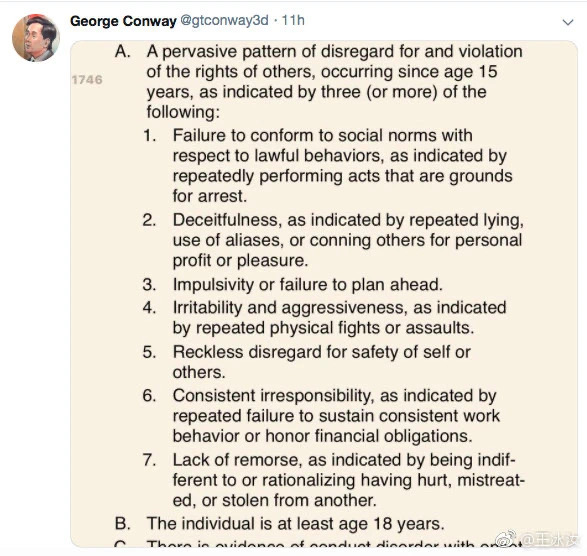Click the page number 1746 in image
The image size is (587, 556).
(87, 80)
